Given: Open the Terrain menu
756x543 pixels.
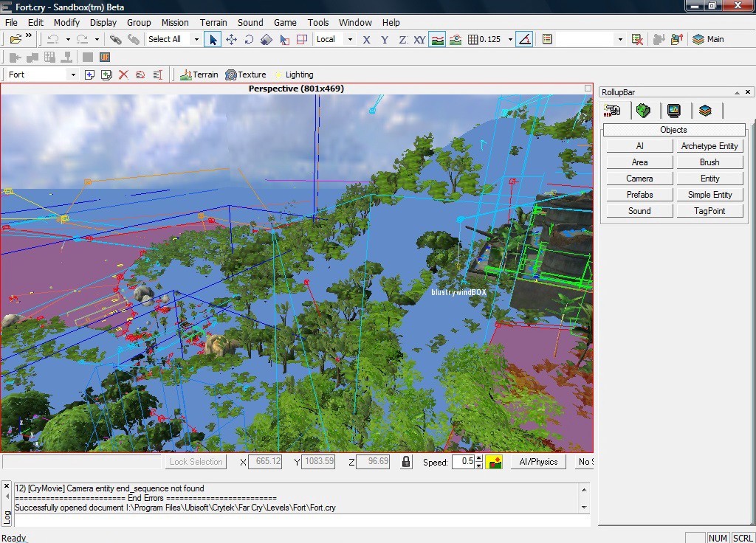Looking at the screenshot, I should (213, 22).
